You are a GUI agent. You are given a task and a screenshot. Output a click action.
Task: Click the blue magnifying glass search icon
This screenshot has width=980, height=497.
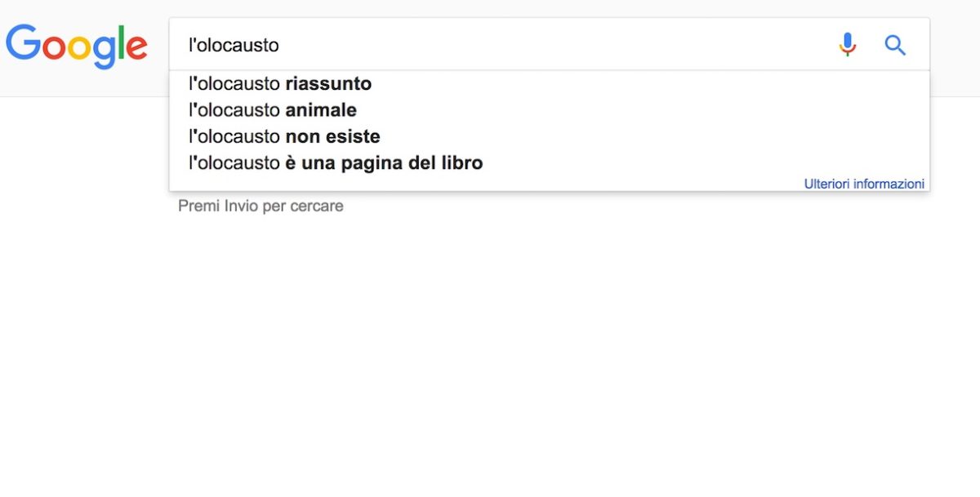click(x=895, y=45)
